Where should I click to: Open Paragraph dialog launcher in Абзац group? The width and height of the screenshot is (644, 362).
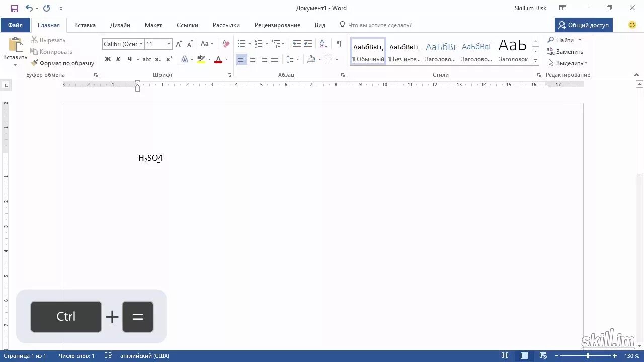343,75
